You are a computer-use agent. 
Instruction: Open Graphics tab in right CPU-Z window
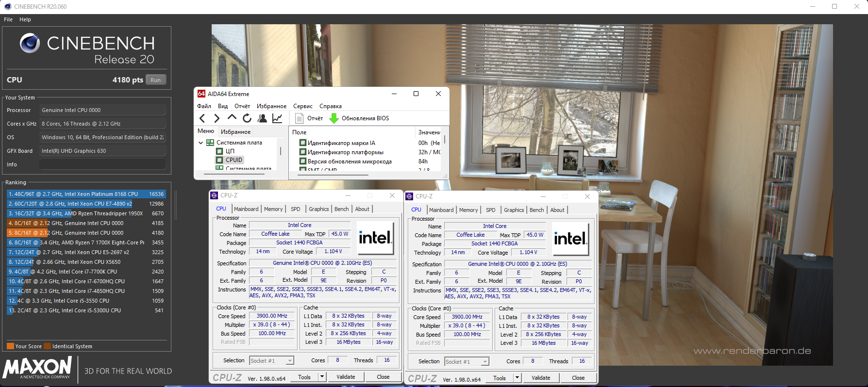pos(514,210)
